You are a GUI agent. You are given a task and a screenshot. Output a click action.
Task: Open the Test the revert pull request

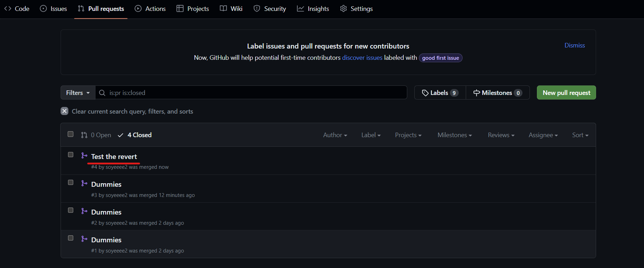coord(114,157)
